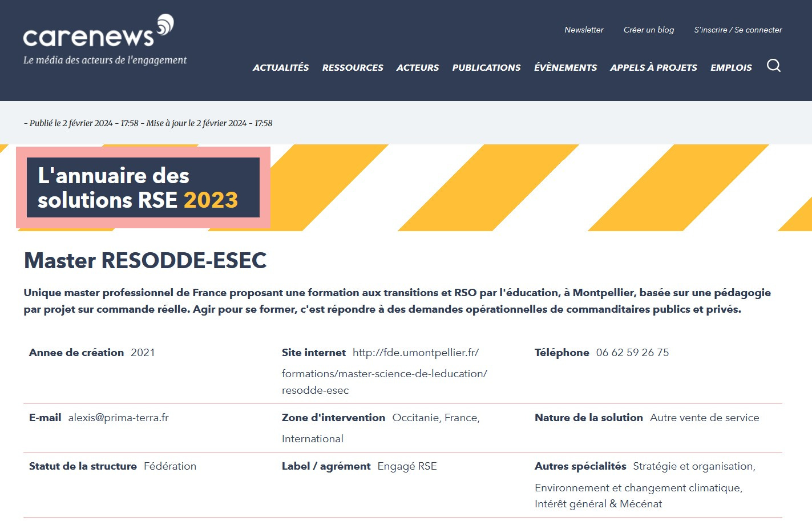
Task: Open the Appels à projets menu
Action: [x=653, y=67]
